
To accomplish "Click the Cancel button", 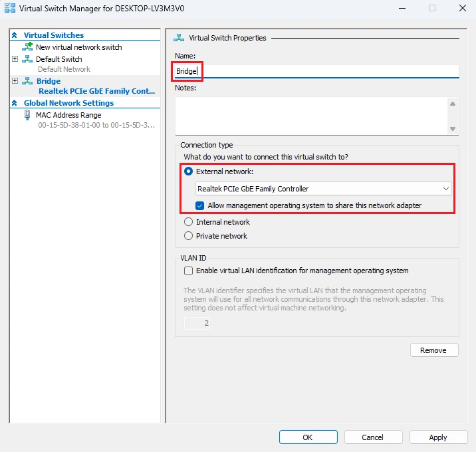I will [373, 437].
